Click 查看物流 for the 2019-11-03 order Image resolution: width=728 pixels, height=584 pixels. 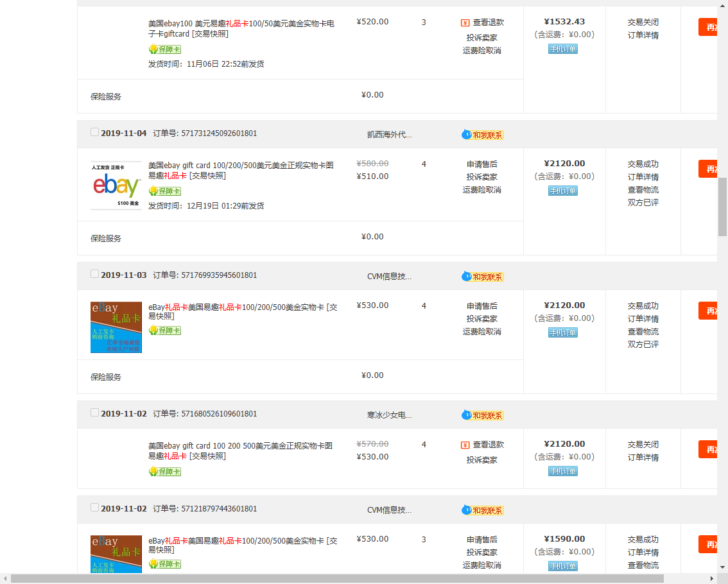tap(643, 331)
